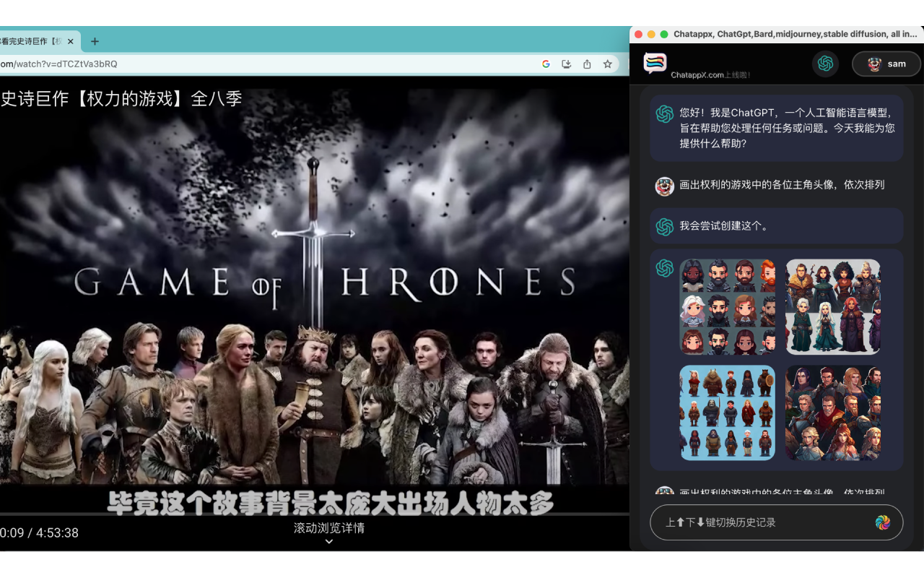This screenshot has height=578, width=924.
Task: Click the share icon in address bar
Action: coord(587,64)
